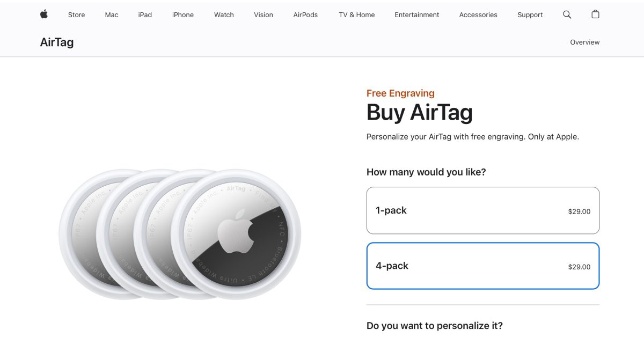644x337 pixels.
Task: Open the Search panel
Action: coord(567,14)
